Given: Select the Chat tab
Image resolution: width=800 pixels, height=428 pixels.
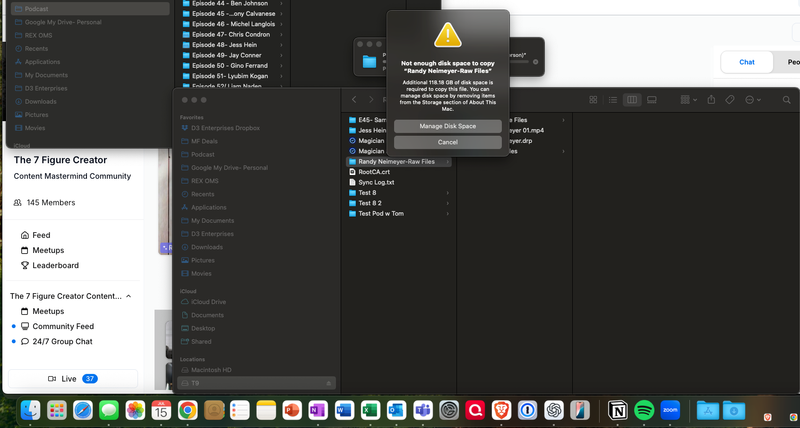Looking at the screenshot, I should coord(746,62).
